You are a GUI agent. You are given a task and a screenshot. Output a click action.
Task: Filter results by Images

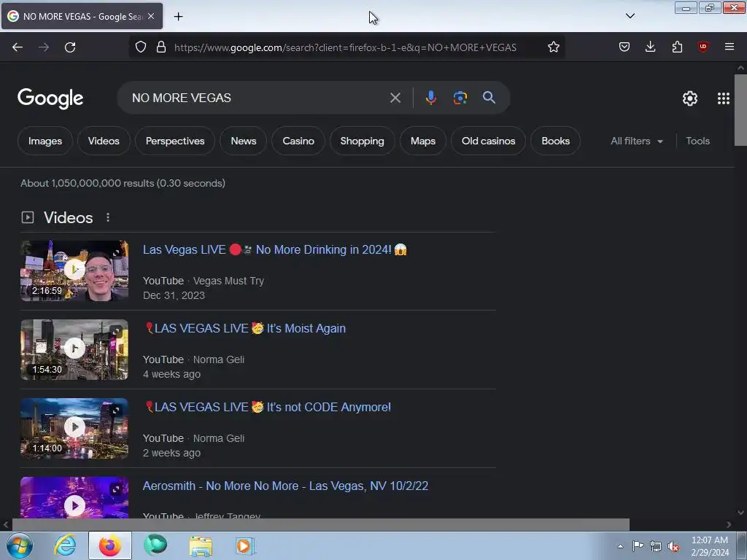point(44,141)
